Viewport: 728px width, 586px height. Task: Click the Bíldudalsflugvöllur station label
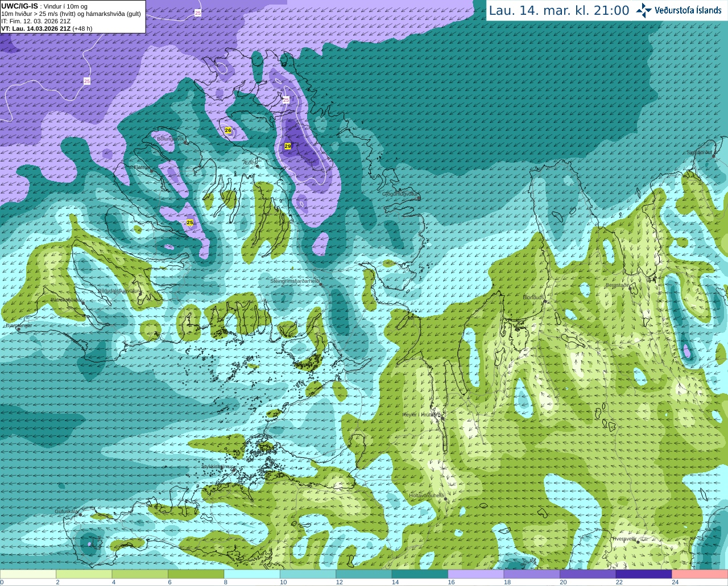[118, 290]
